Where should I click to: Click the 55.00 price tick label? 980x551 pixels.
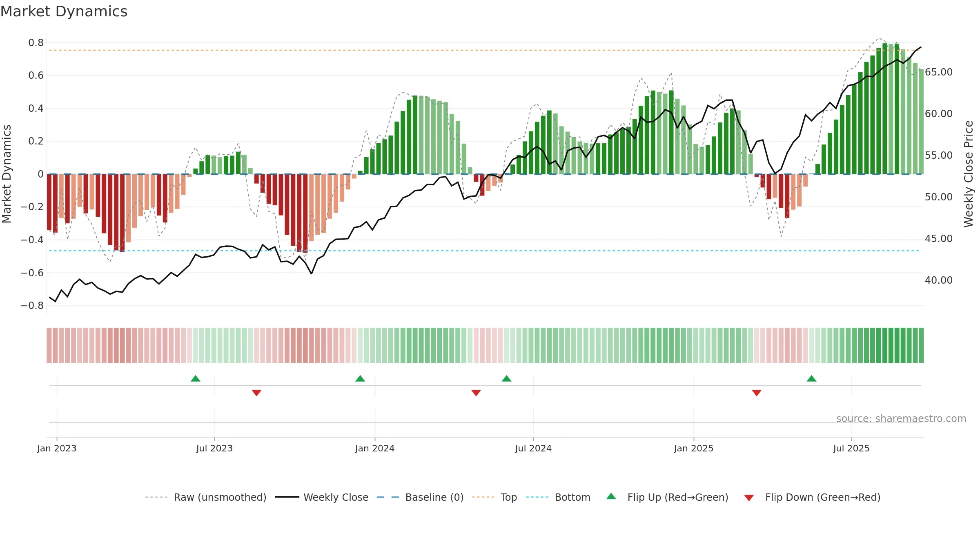pyautogui.click(x=939, y=156)
